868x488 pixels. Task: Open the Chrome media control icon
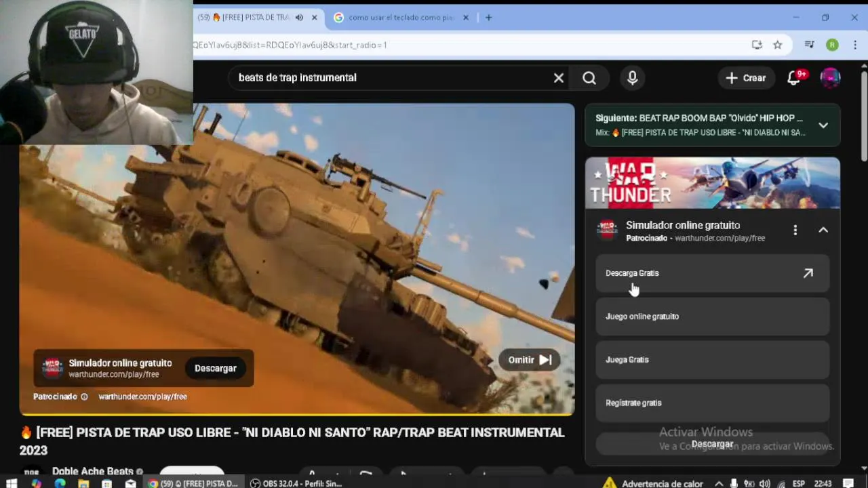809,45
